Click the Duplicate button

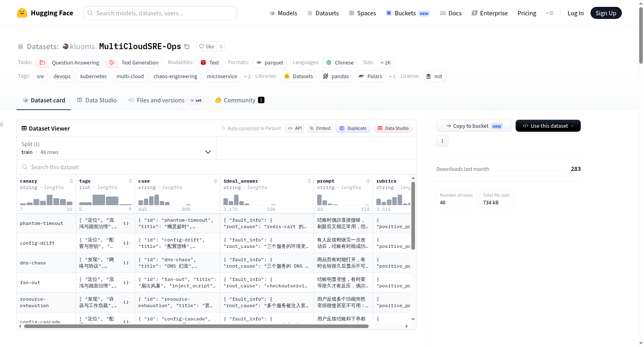pos(353,128)
